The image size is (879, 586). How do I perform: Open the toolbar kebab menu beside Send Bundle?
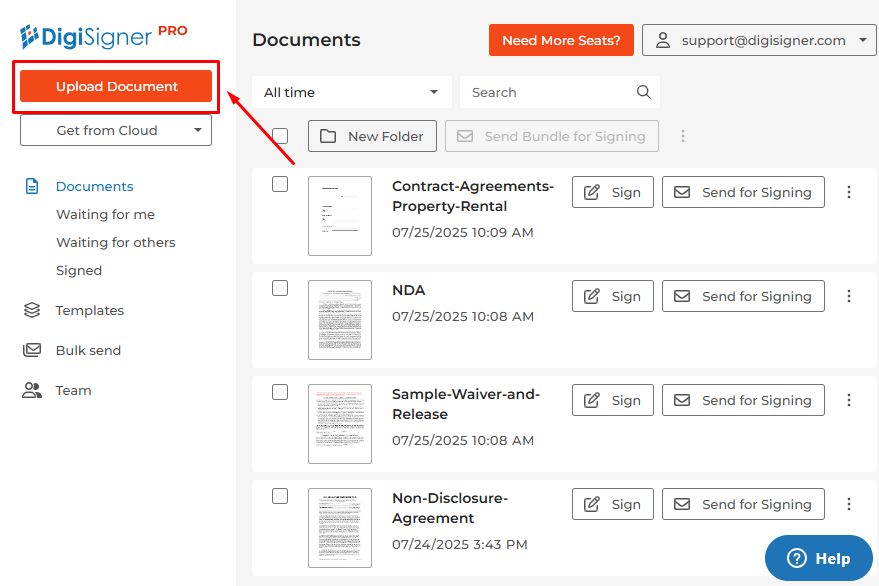click(683, 136)
